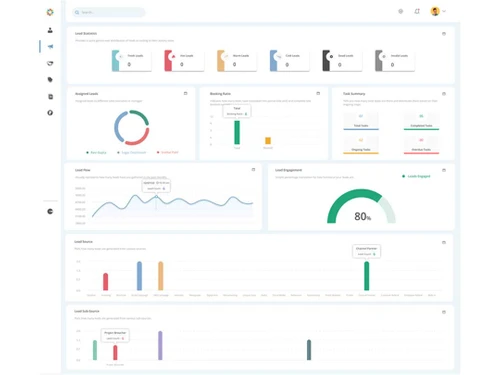
Task: Click the light green bar in Lead Sub-Source
Action: coord(95,350)
